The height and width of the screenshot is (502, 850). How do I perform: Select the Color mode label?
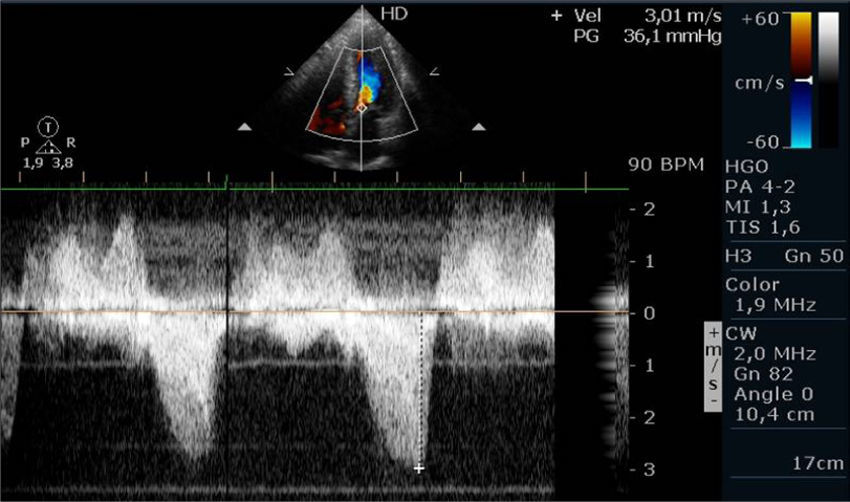coord(752,284)
